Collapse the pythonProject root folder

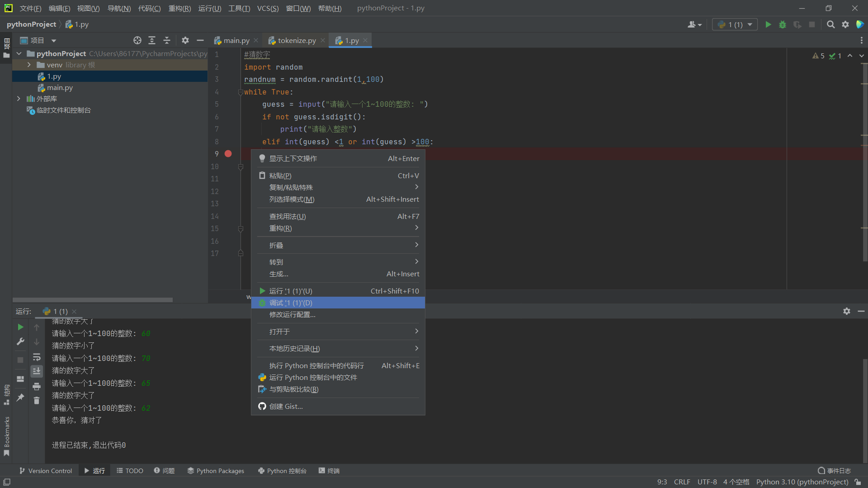[19, 53]
